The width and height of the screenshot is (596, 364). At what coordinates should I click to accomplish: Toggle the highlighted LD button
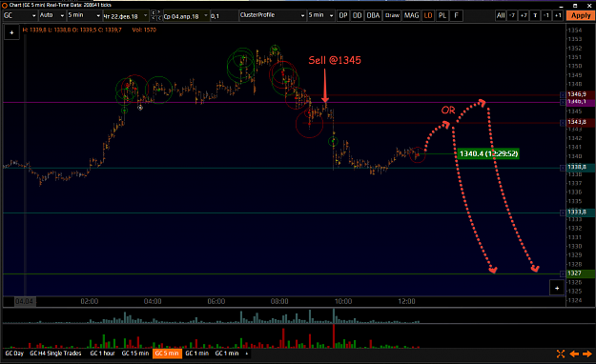(428, 15)
